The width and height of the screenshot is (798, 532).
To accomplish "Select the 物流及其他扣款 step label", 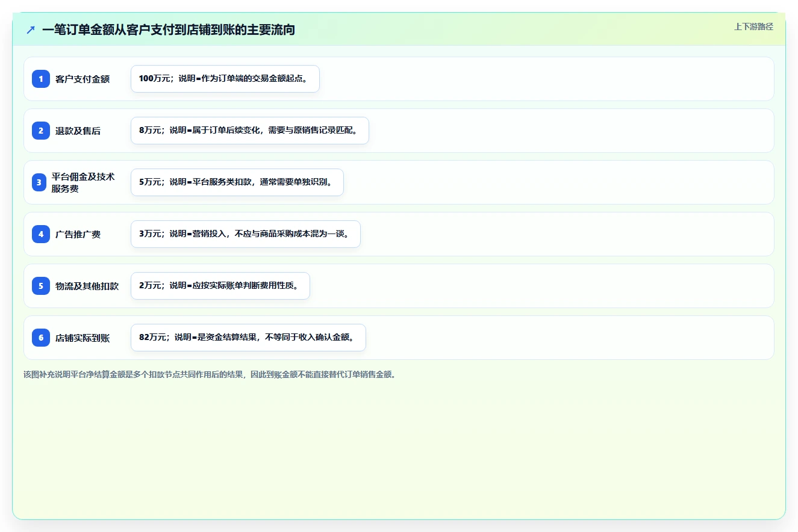I will 87,286.
